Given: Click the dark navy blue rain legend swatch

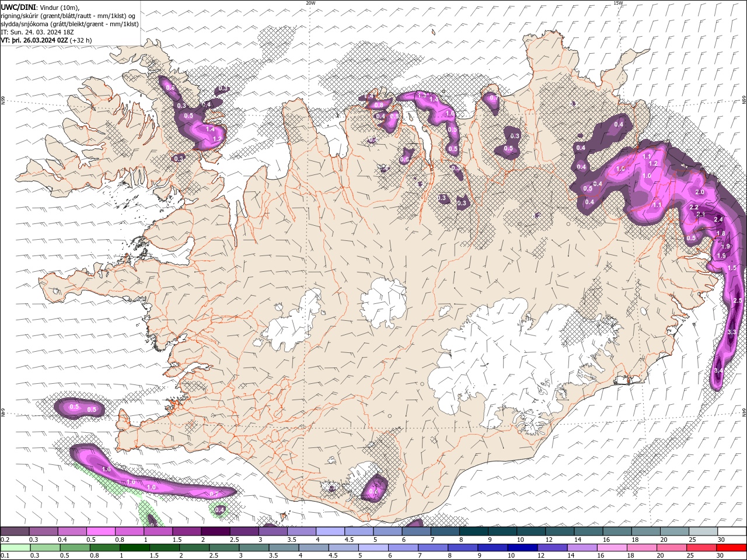Looking at the screenshot, I should click(521, 548).
